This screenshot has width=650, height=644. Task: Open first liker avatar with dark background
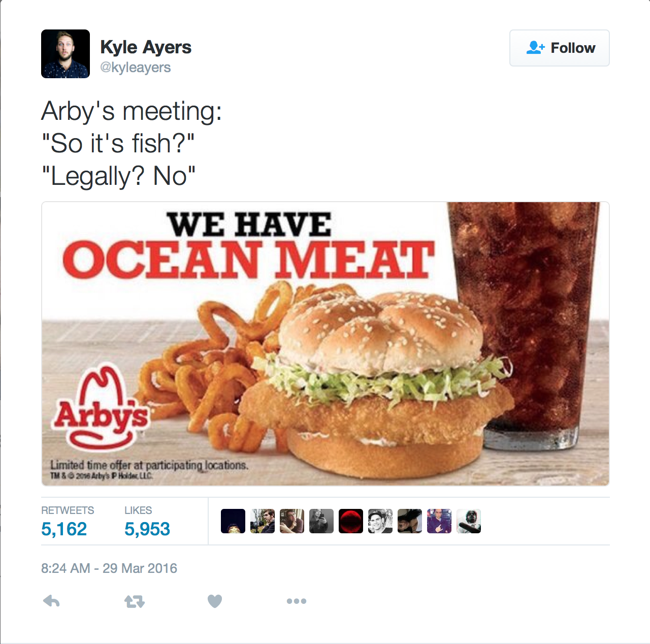click(233, 521)
